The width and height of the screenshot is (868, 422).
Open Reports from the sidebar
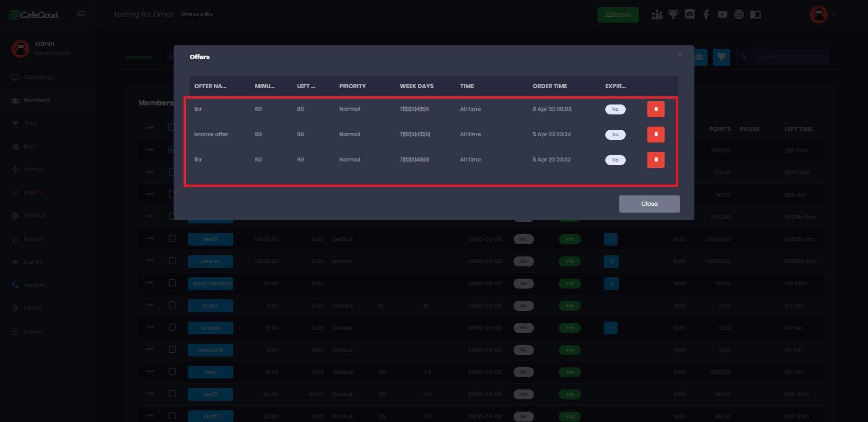(x=34, y=239)
